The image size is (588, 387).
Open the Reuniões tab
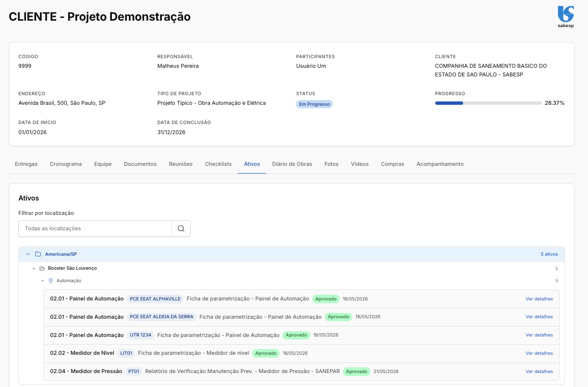181,164
